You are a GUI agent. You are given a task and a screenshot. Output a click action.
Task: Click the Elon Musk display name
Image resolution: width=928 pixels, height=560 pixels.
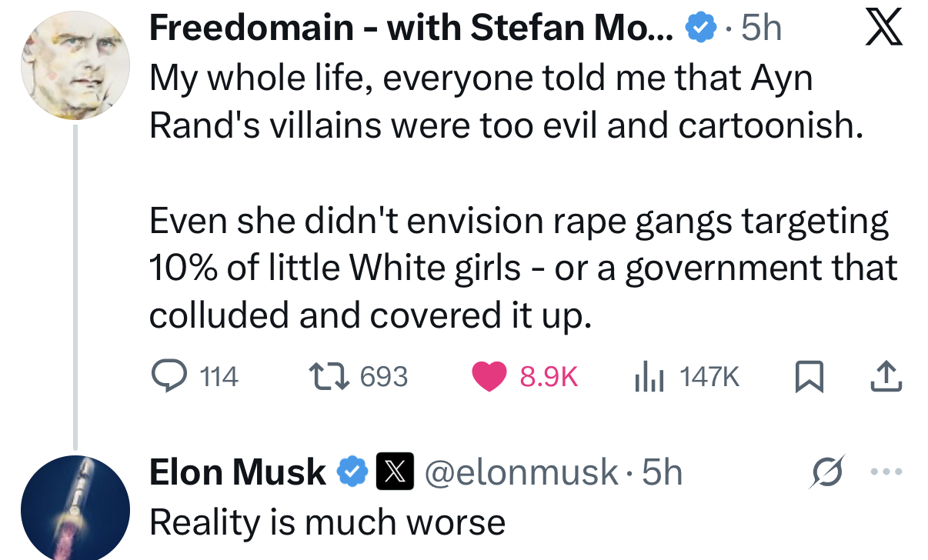pyautogui.click(x=235, y=472)
